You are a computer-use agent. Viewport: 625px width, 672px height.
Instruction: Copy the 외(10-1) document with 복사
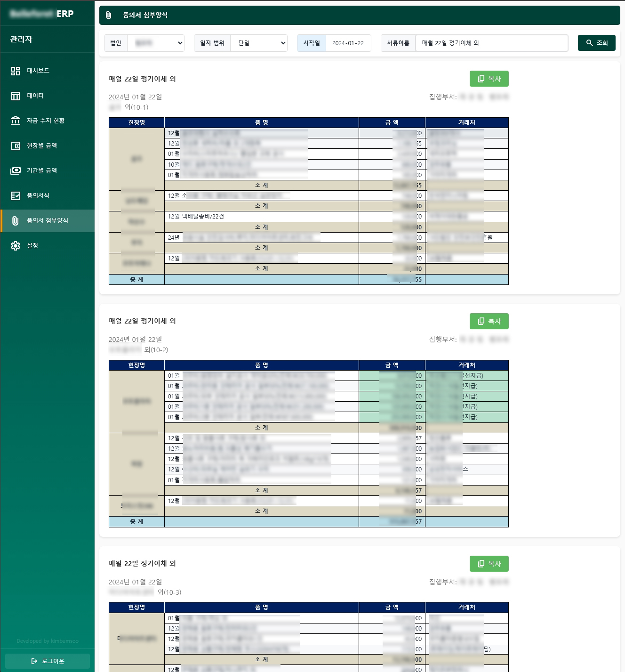[x=489, y=79]
